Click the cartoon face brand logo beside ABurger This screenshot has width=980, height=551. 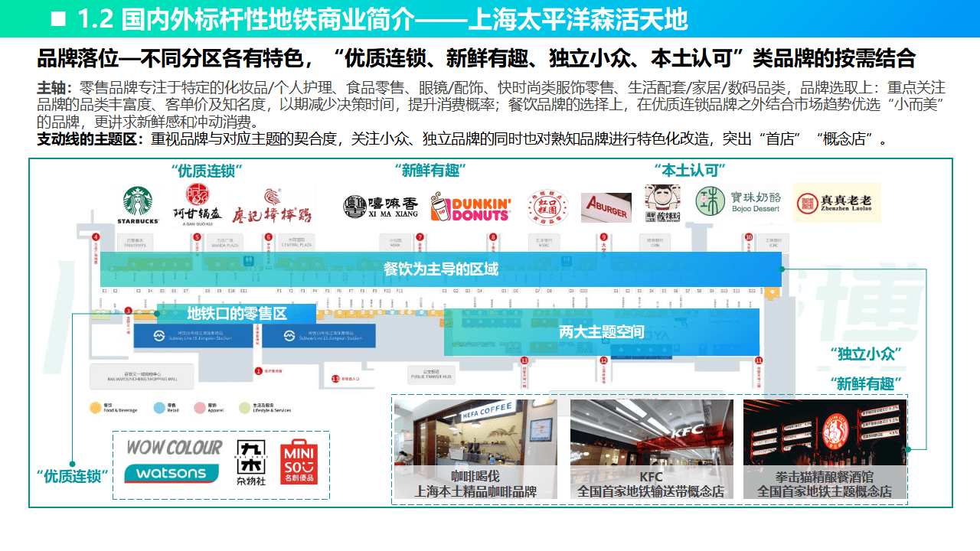coord(663,204)
